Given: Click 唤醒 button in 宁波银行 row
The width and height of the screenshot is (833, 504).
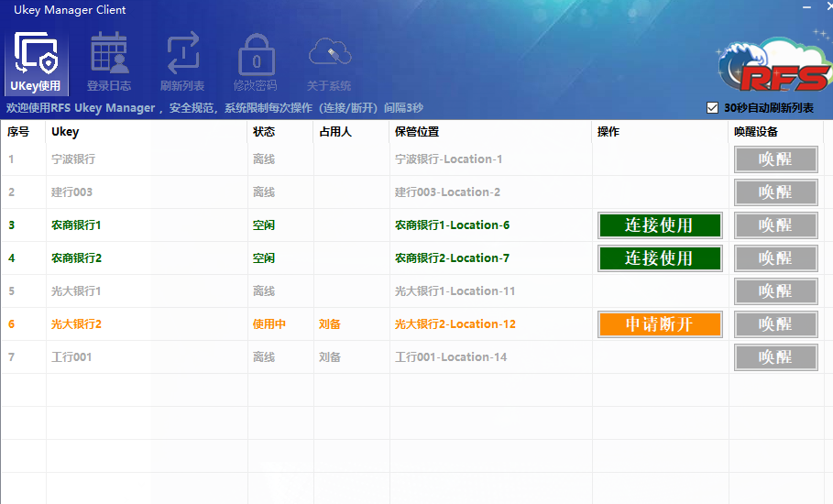Looking at the screenshot, I should (775, 159).
